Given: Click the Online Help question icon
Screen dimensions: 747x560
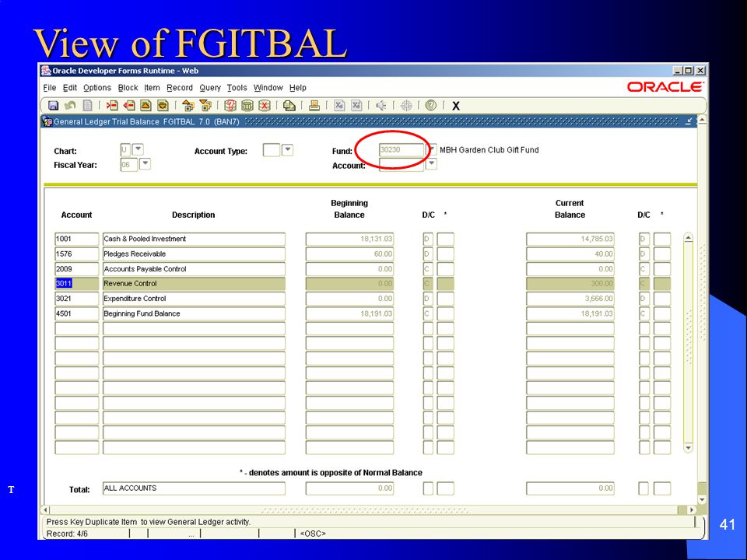Looking at the screenshot, I should pyautogui.click(x=430, y=106).
